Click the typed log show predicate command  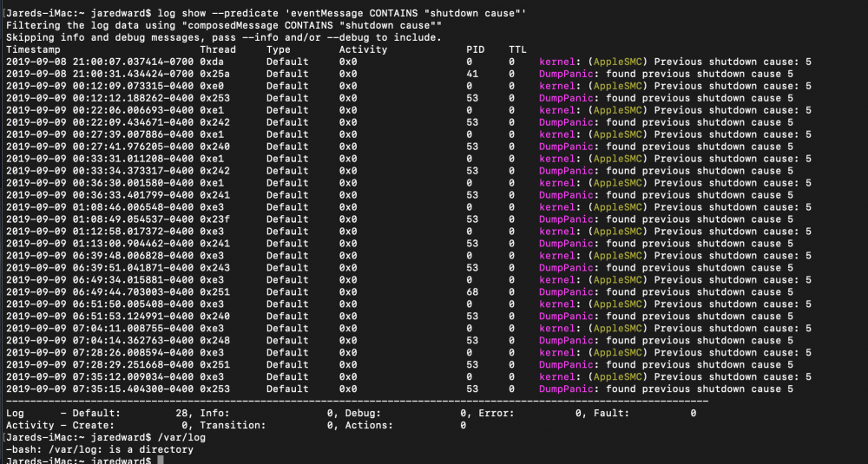click(342, 13)
